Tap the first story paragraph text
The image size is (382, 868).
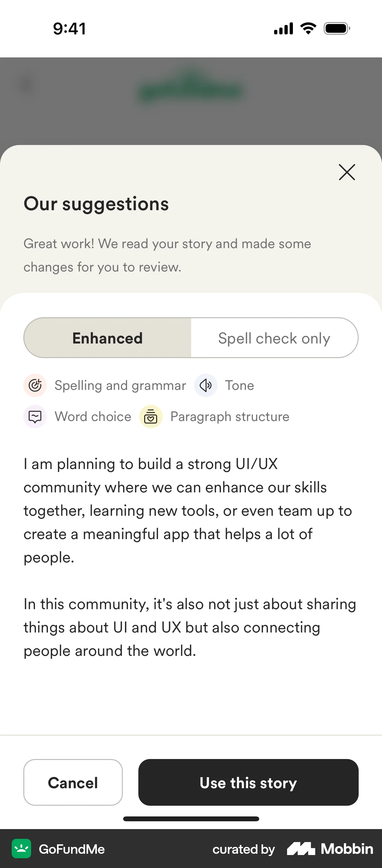pyautogui.click(x=187, y=511)
